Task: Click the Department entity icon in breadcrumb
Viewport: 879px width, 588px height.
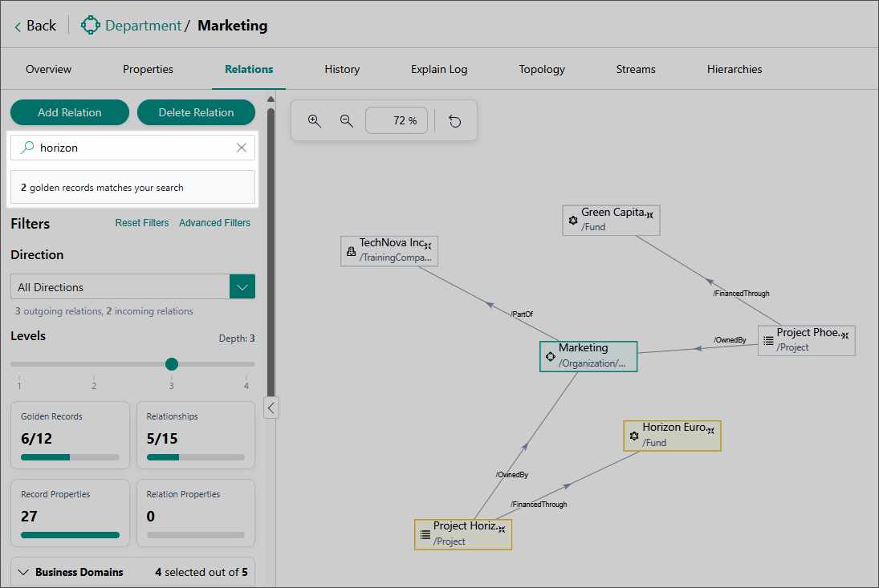Action: point(91,26)
